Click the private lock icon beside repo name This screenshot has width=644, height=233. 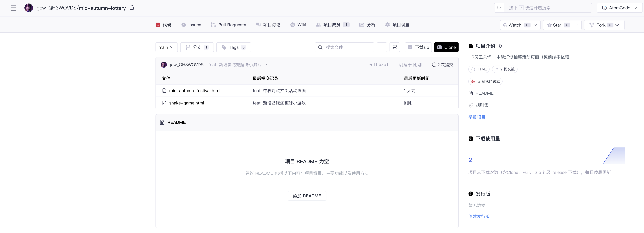(132, 7)
